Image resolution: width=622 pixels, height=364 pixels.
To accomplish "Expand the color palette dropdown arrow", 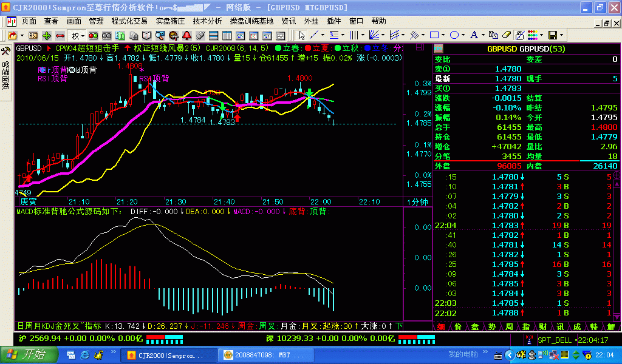I will [x=541, y=35].
